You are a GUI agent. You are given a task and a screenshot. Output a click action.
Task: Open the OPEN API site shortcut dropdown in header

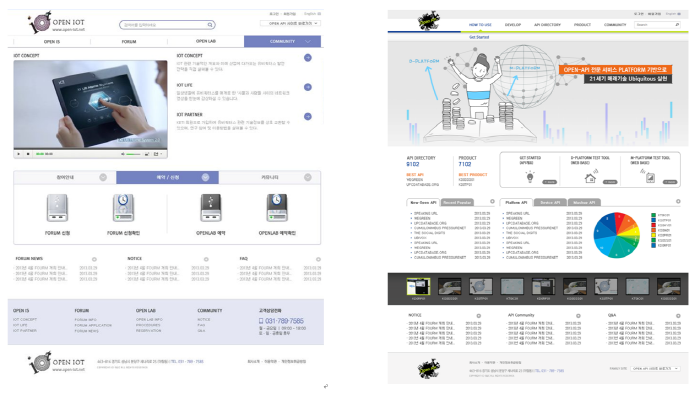pyautogui.click(x=290, y=23)
